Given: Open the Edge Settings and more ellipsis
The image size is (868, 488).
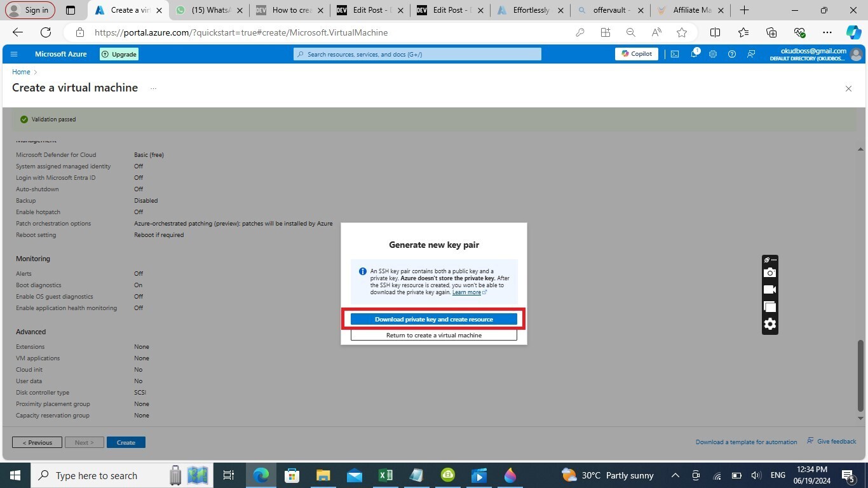Looking at the screenshot, I should (x=827, y=32).
